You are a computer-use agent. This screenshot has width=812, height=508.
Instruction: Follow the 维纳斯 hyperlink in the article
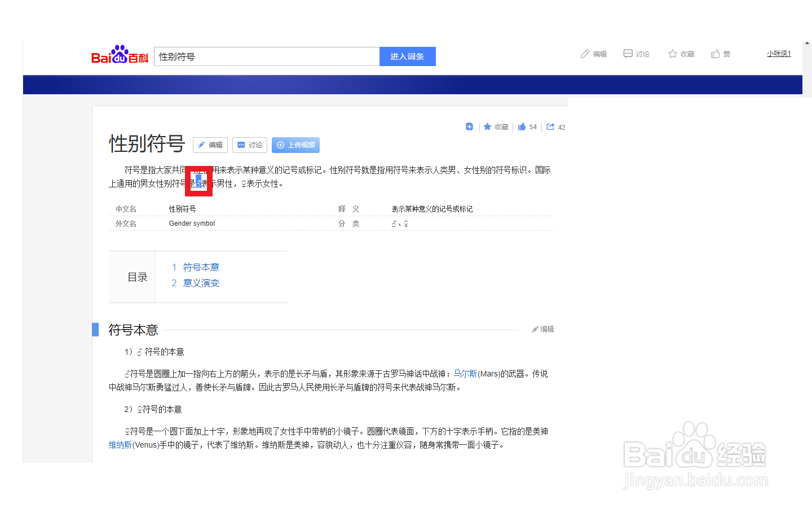pyautogui.click(x=120, y=445)
